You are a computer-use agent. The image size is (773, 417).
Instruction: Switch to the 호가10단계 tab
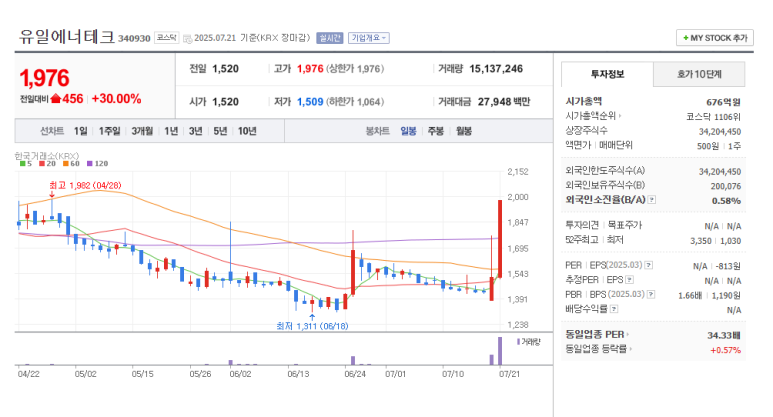(699, 74)
